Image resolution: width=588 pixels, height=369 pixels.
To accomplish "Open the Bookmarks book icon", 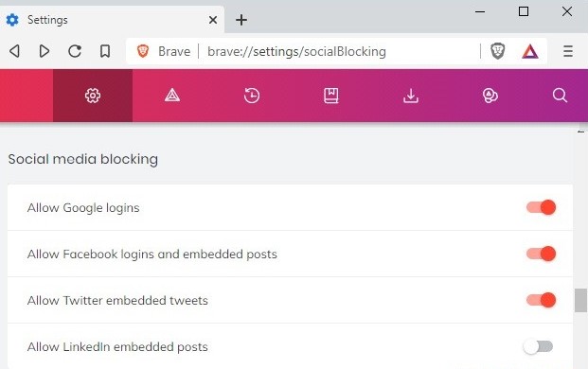I will click(x=331, y=96).
